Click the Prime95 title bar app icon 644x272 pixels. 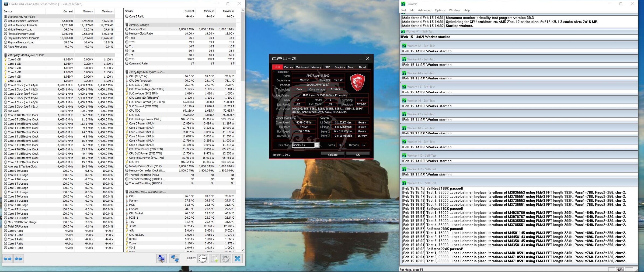(x=403, y=4)
